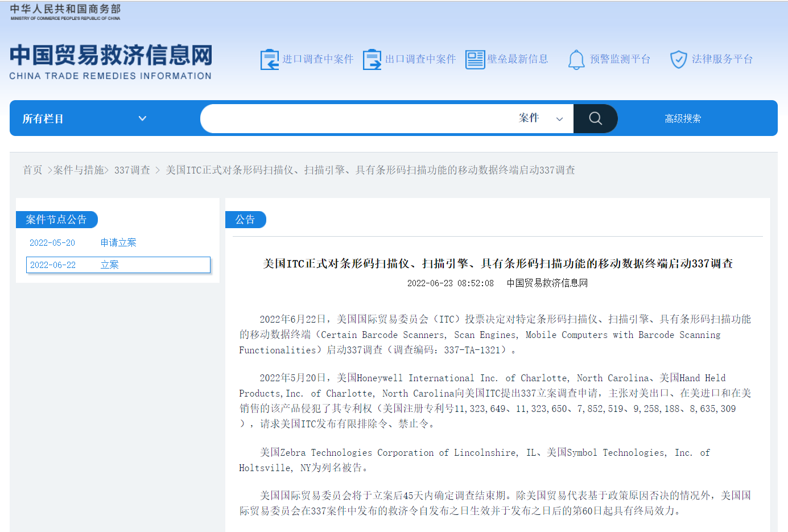Click the announcement headline title text

click(x=498, y=263)
